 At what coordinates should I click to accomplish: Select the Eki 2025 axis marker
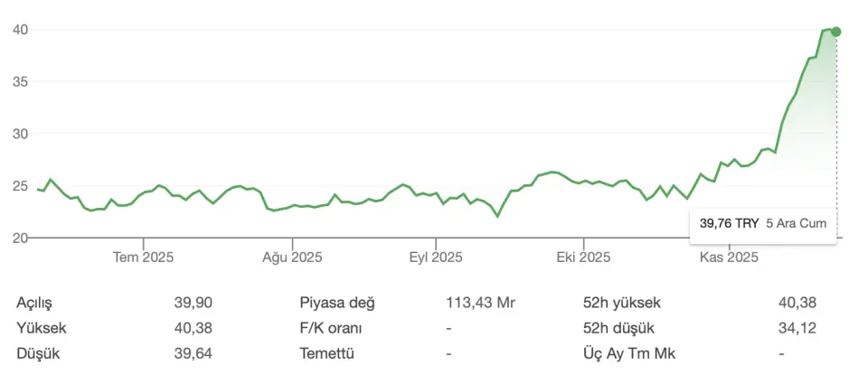pyautogui.click(x=584, y=258)
